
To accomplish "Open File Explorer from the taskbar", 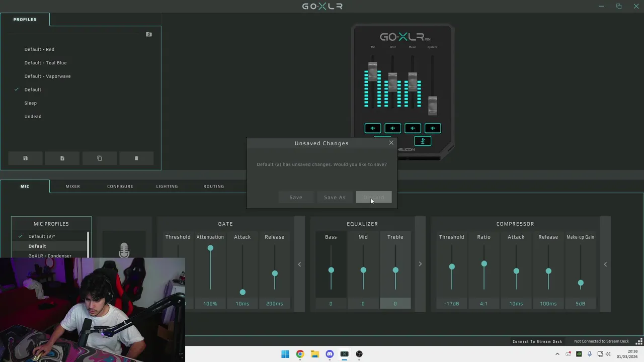I will pyautogui.click(x=314, y=354).
